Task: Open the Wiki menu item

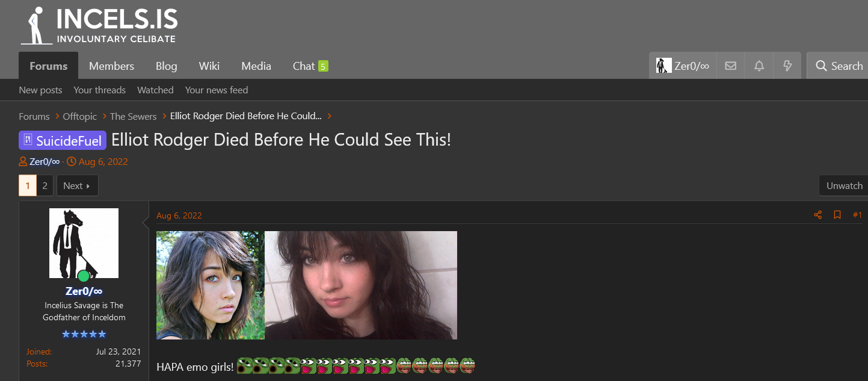Action: [x=209, y=66]
